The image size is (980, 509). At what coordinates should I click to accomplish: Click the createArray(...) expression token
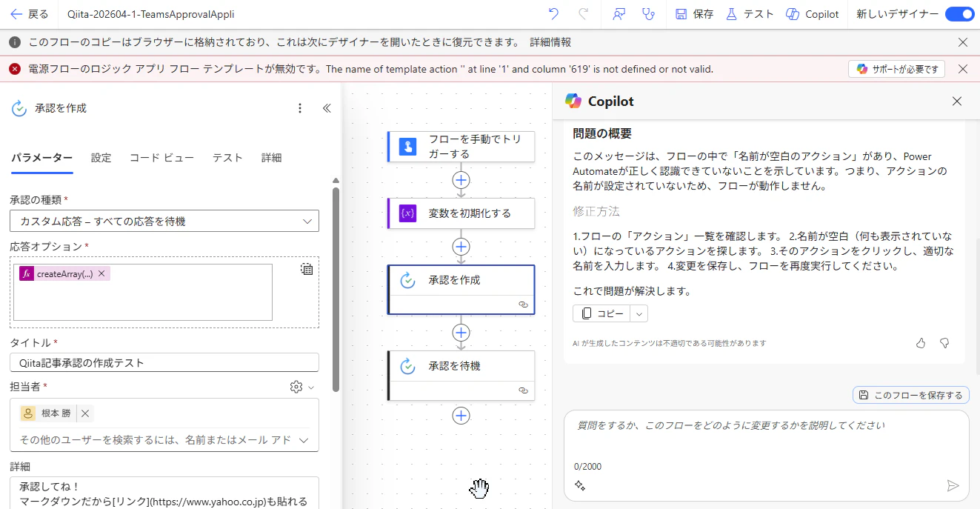[65, 273]
